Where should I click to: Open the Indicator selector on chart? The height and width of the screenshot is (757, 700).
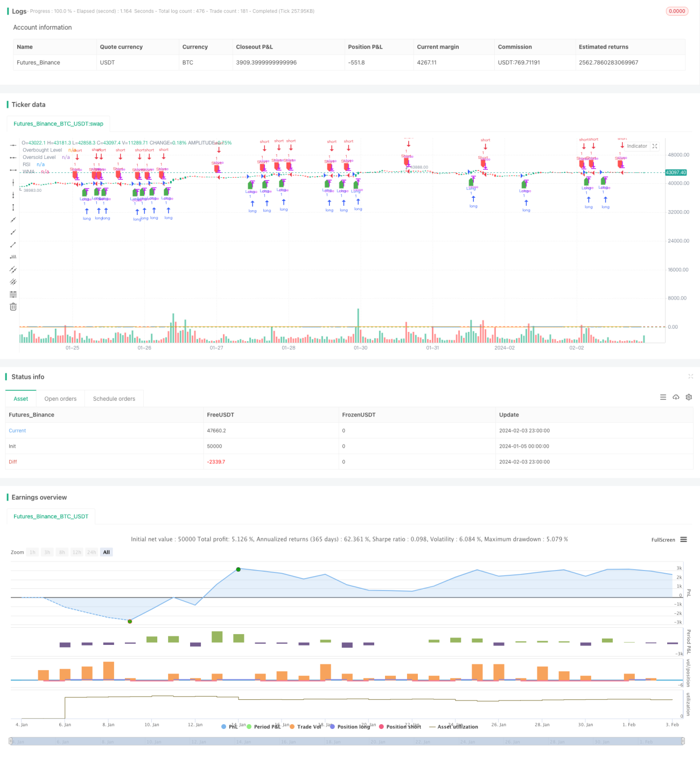tap(637, 146)
